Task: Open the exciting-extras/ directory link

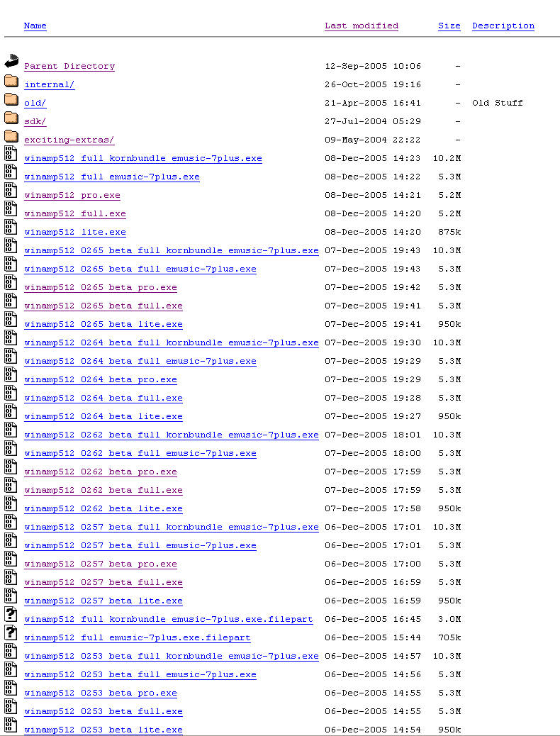Action: click(69, 140)
